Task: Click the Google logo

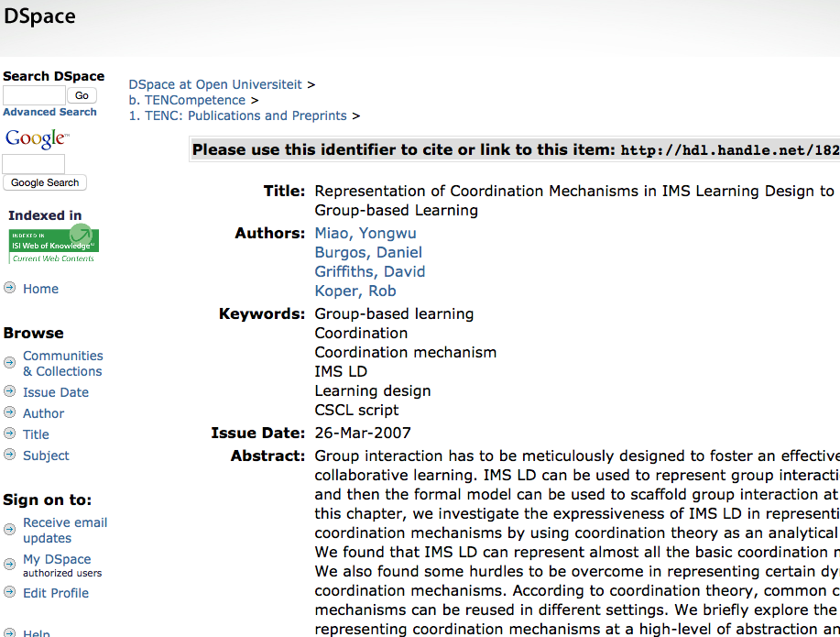Action: pyautogui.click(x=37, y=138)
